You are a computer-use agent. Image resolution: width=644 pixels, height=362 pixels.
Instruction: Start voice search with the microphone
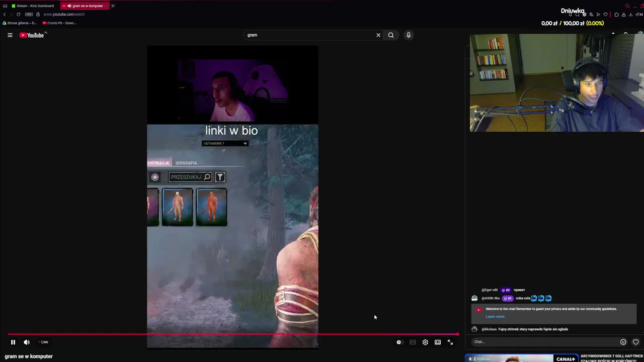409,35
